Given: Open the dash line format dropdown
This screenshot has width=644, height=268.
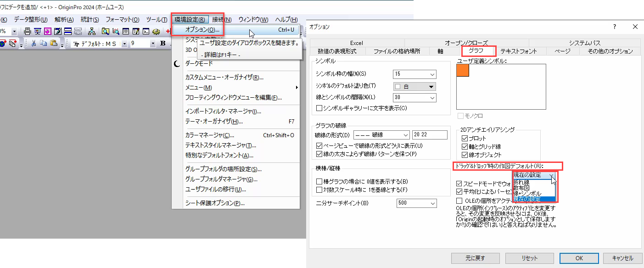Looking at the screenshot, I should (x=405, y=134).
